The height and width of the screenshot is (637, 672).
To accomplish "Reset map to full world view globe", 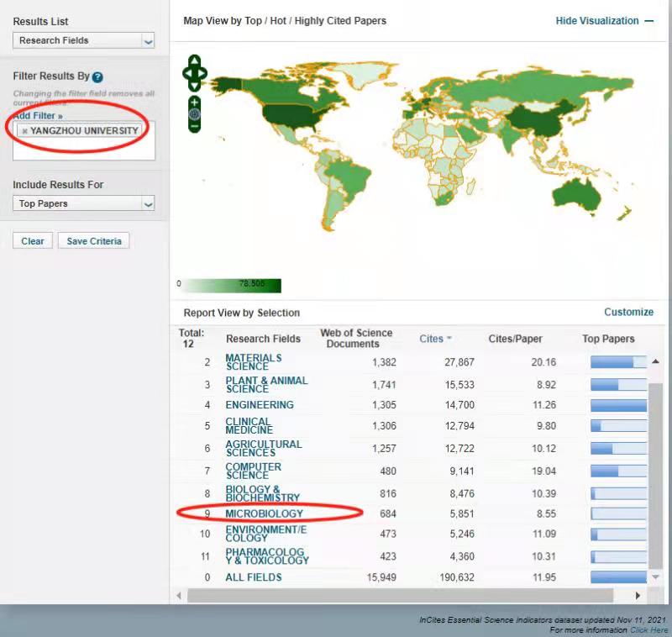I will click(x=195, y=114).
